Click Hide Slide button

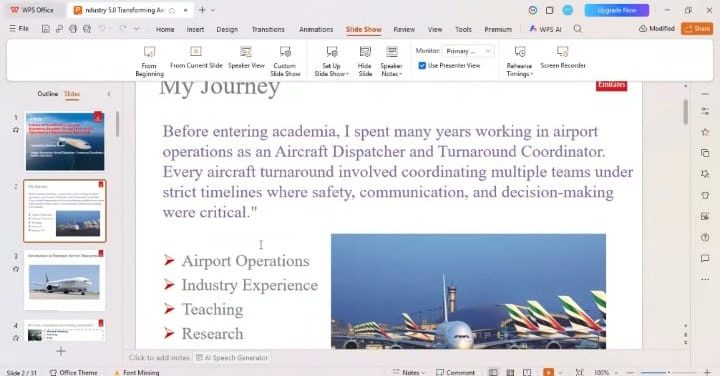pos(365,62)
